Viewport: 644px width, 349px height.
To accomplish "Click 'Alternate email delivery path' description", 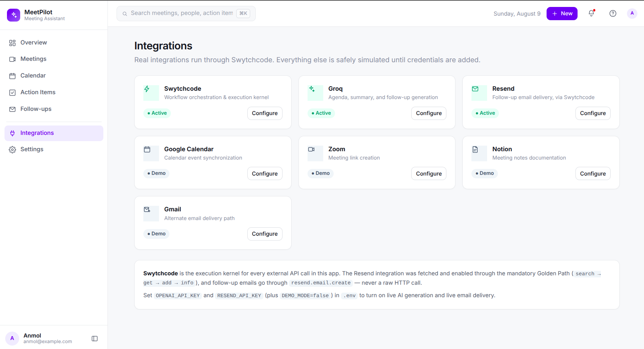I will (199, 218).
